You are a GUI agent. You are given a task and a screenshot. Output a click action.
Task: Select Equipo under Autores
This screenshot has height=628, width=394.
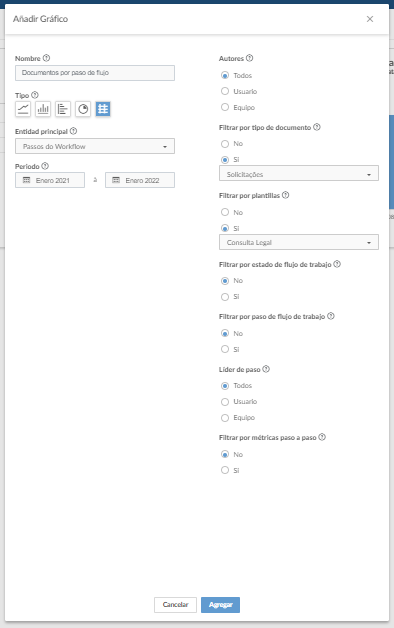(225, 107)
